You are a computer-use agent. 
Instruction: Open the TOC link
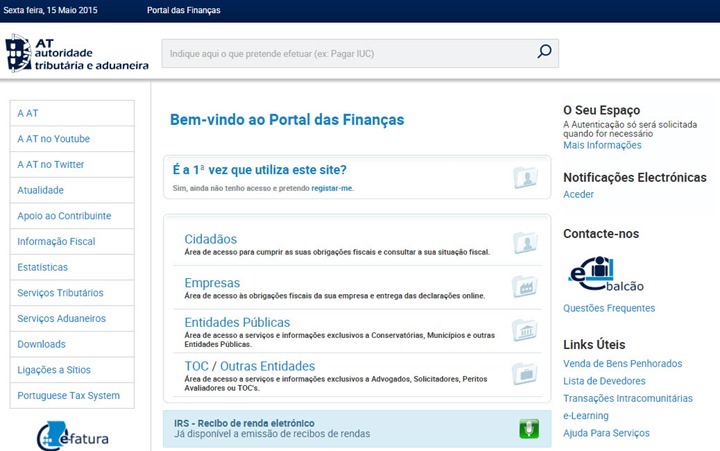[197, 366]
